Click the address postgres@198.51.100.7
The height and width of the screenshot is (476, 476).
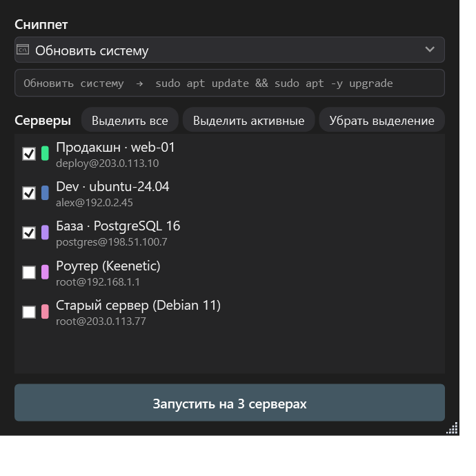111,242
